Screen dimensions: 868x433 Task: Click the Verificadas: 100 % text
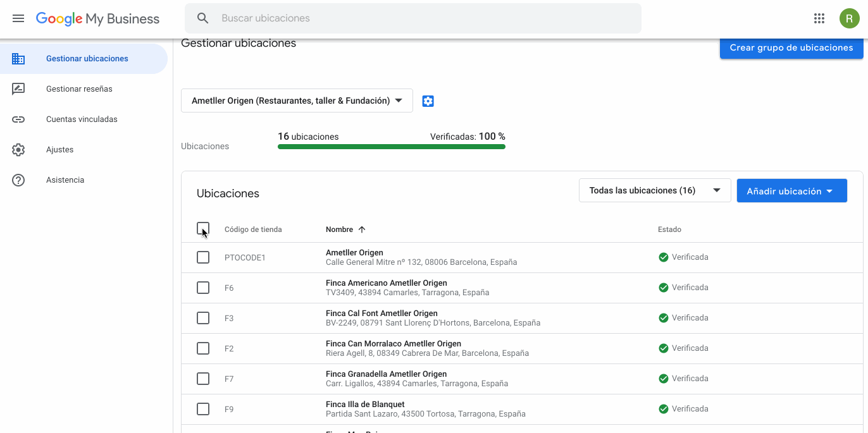click(468, 137)
